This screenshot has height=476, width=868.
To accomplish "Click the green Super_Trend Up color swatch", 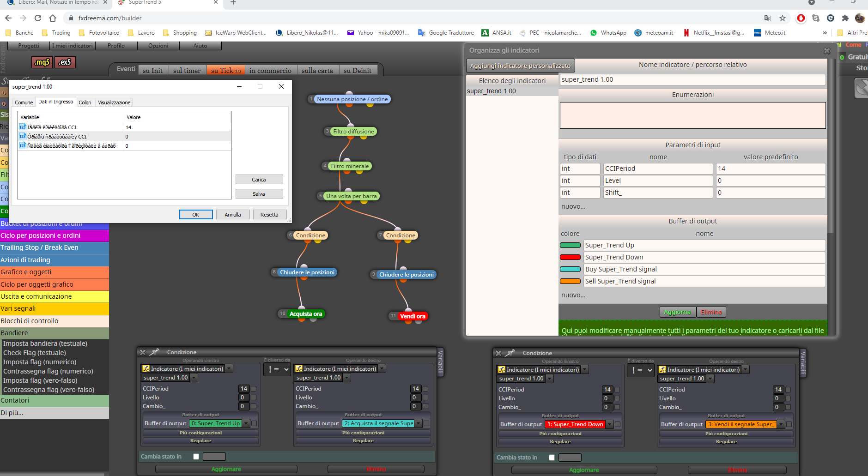I will [x=570, y=245].
